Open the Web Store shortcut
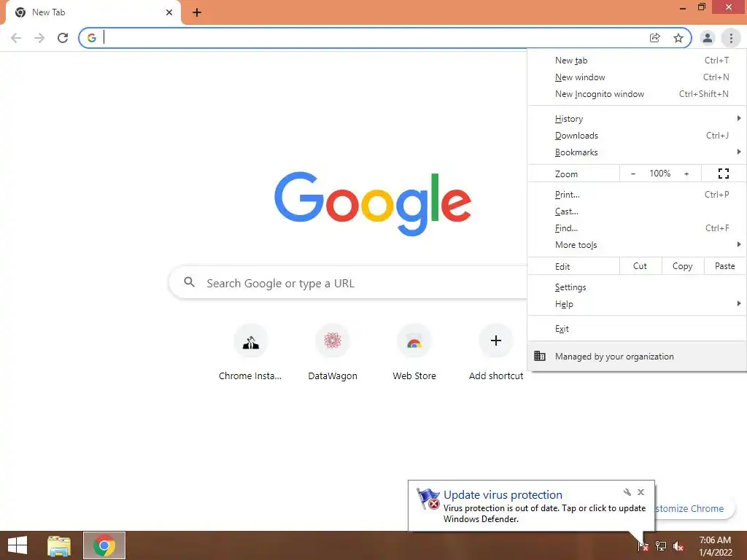The width and height of the screenshot is (747, 560). coord(414,352)
